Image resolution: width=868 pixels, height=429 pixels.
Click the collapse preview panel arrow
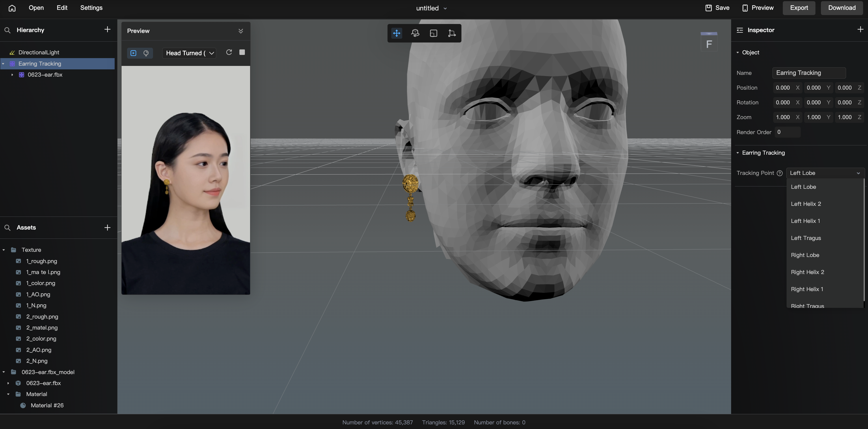242,30
